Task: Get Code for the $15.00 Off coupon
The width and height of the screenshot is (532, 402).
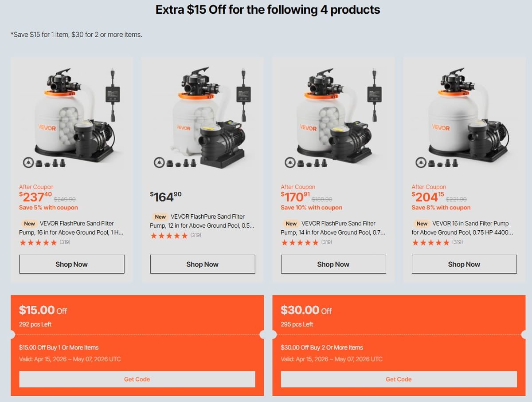Action: (137, 379)
